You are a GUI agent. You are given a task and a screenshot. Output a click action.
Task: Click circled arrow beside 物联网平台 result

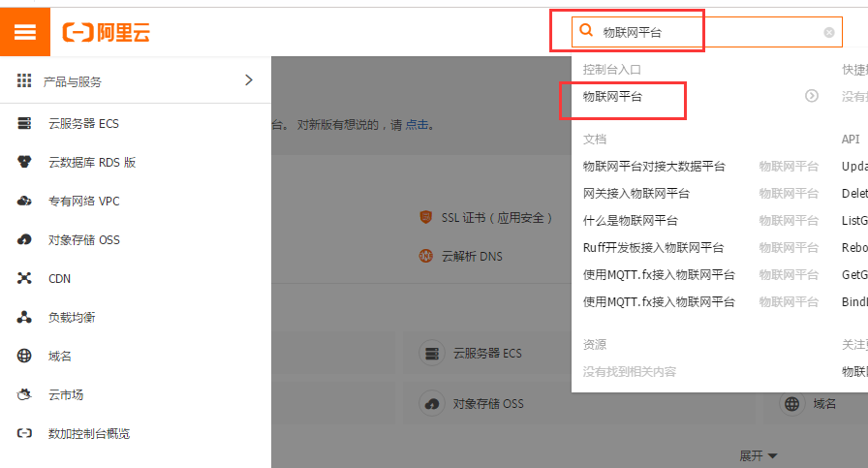(x=812, y=96)
